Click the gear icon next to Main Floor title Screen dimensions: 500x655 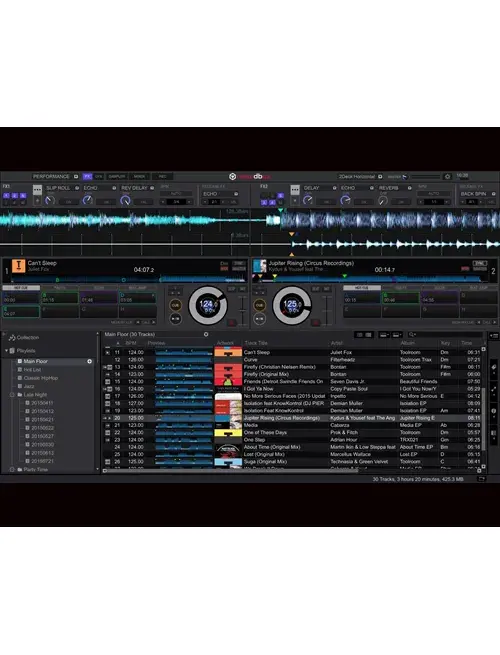click(x=206, y=334)
